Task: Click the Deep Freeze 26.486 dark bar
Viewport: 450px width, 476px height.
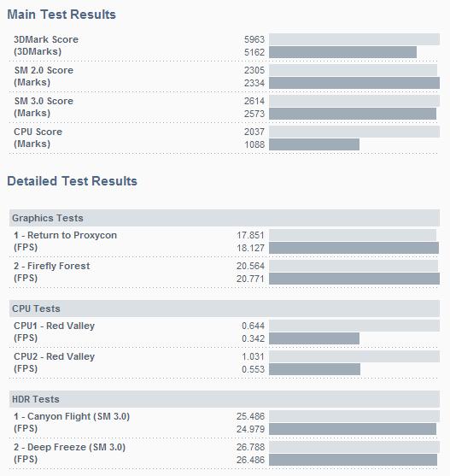Action: pos(353,460)
